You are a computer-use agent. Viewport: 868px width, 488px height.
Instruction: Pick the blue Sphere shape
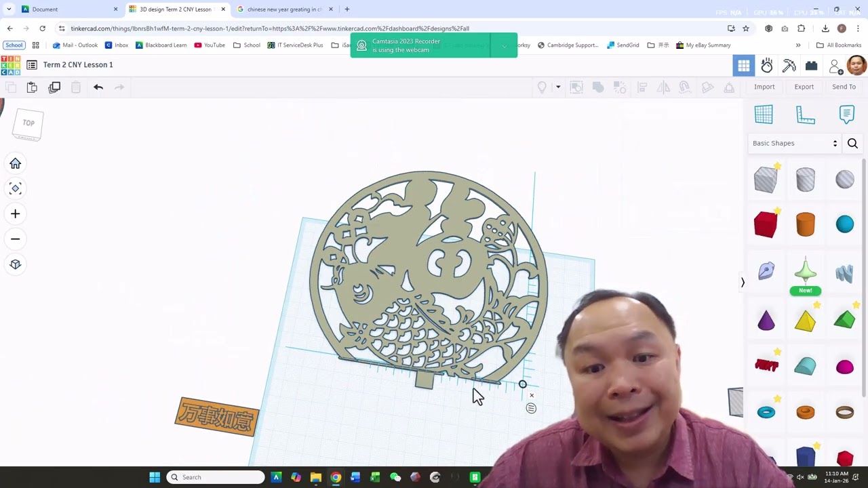pos(845,224)
